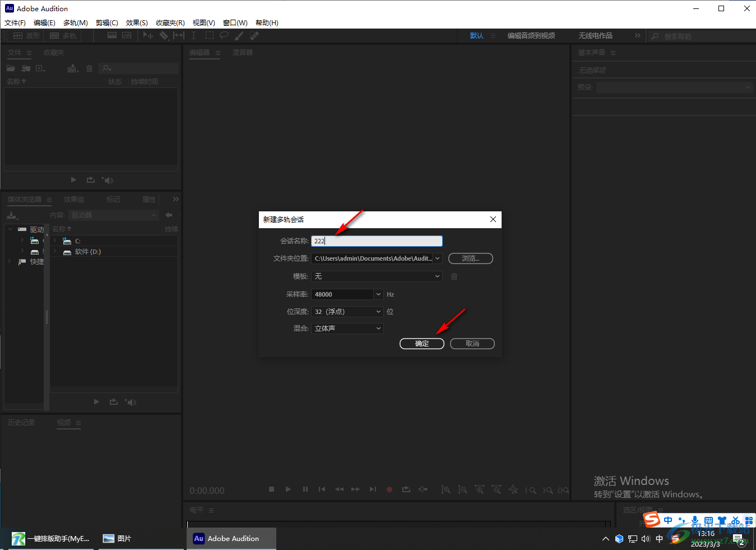This screenshot has width=756, height=550.
Task: Click the trash icon in Files panel
Action: pos(89,68)
